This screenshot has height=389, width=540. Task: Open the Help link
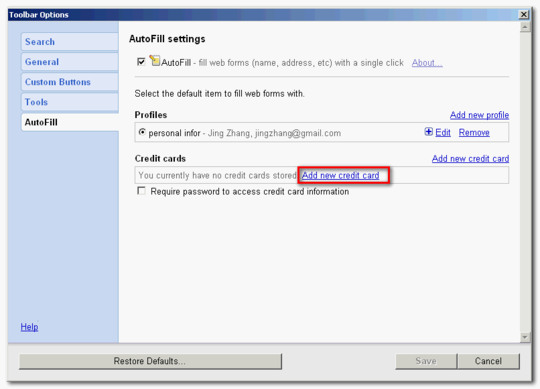(x=29, y=327)
